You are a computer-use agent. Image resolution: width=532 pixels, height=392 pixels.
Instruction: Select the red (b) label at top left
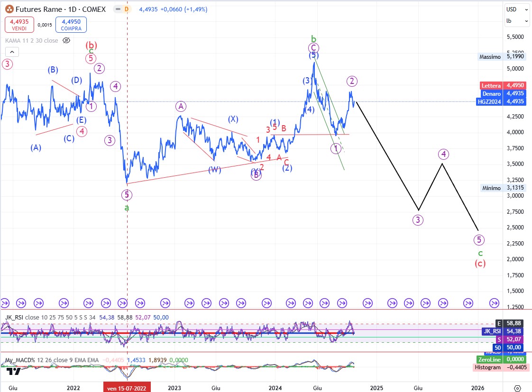(x=91, y=45)
